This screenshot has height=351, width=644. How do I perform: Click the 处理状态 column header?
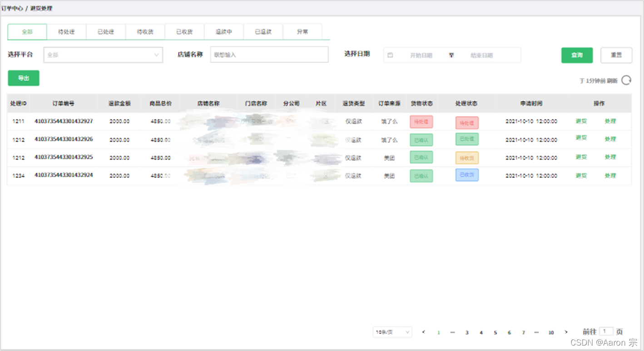[x=466, y=104]
